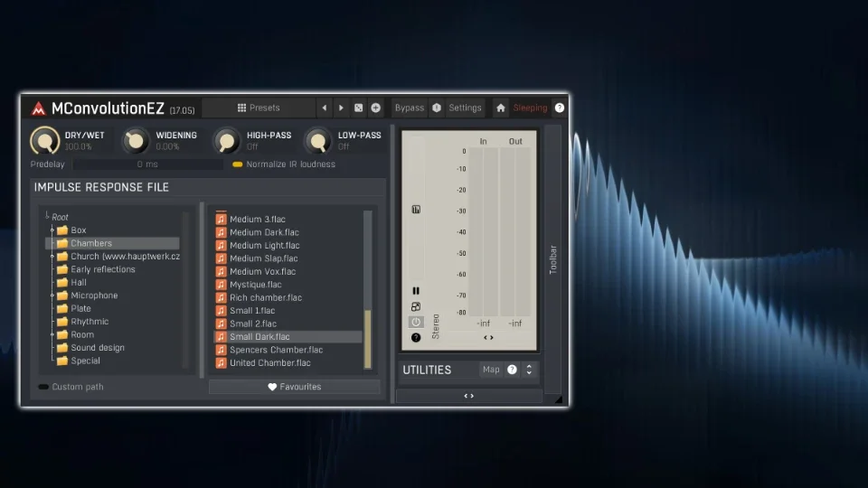Open the Presets menu

[259, 108]
